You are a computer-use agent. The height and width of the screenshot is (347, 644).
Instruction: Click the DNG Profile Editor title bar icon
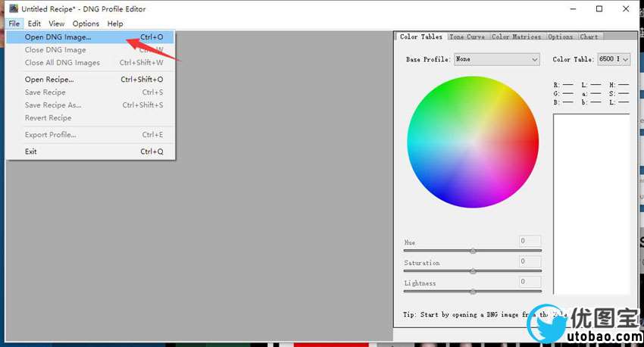click(13, 8)
